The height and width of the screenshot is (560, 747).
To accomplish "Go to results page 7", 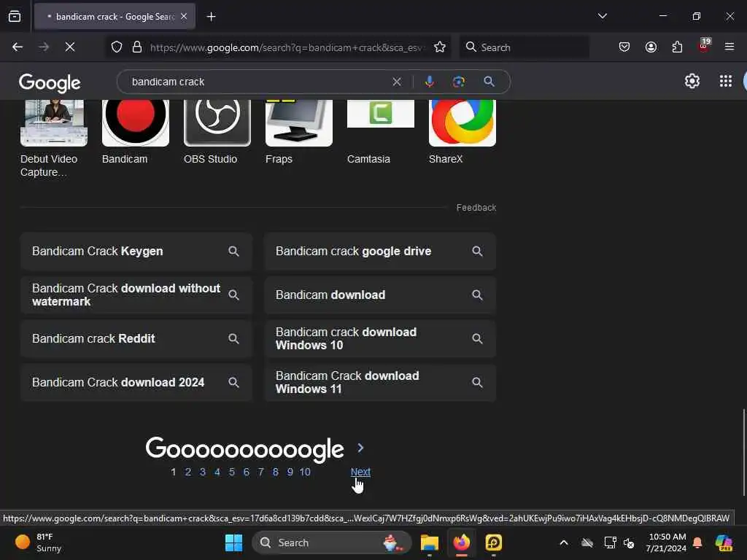I will click(x=260, y=472).
